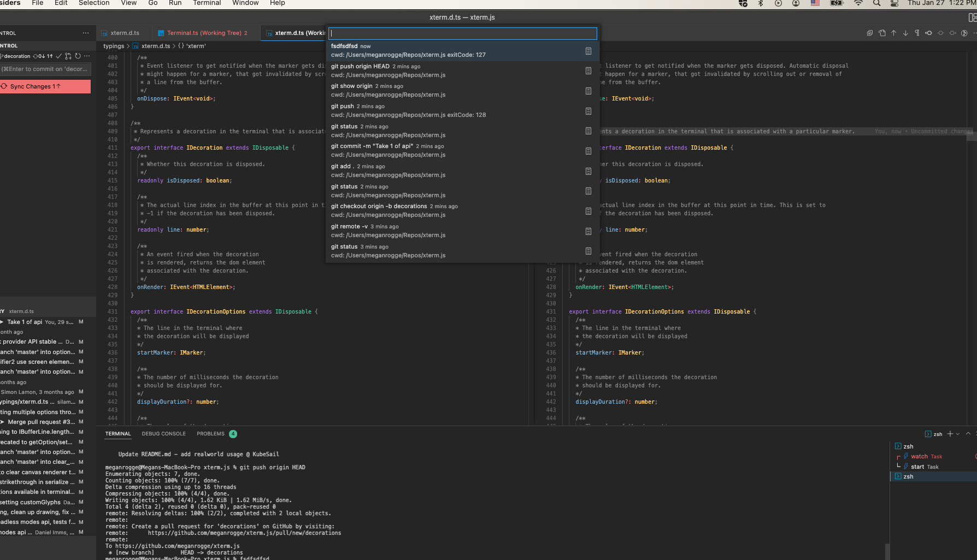
Task: Jump to next change using down-arrow diff icon
Action: pos(905,33)
